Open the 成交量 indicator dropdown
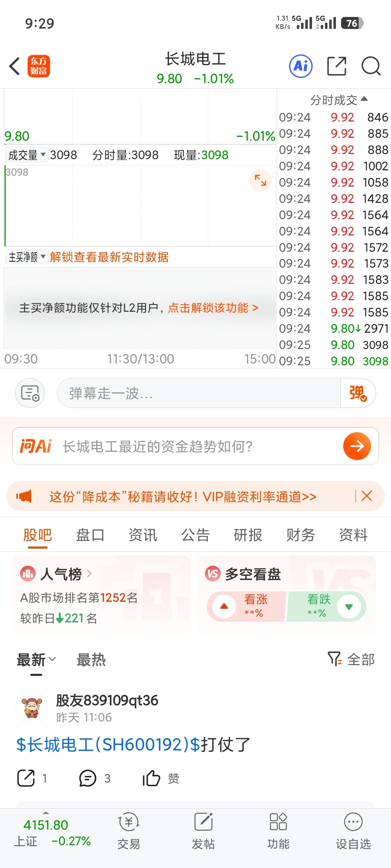The image size is (391, 868). (x=26, y=155)
